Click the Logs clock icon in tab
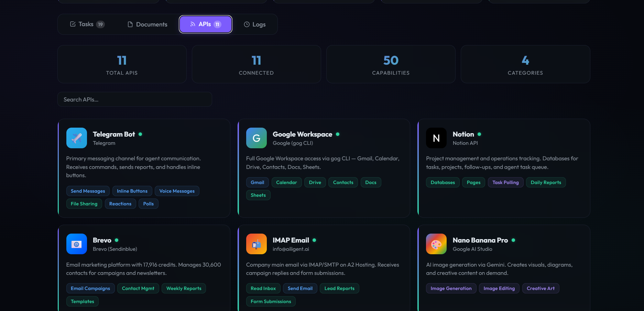 [247, 24]
